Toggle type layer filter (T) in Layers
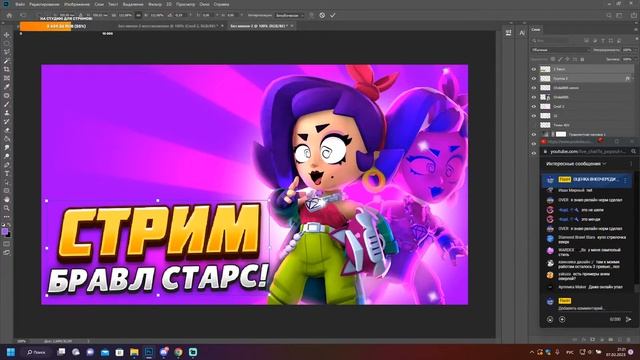Screen dimensions: 640x360 [x=603, y=40]
